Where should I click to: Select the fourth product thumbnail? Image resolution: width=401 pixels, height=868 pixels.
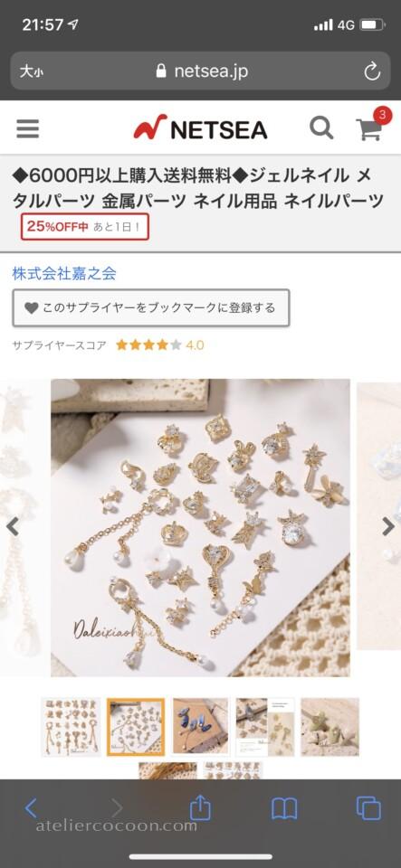[265, 727]
